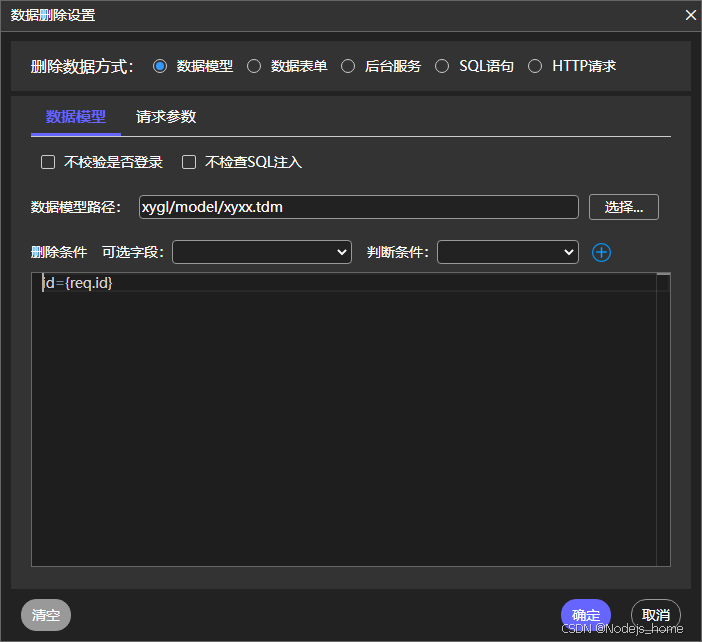This screenshot has width=702, height=642.
Task: Close the 数据删除设置 dialog
Action: pyautogui.click(x=690, y=15)
